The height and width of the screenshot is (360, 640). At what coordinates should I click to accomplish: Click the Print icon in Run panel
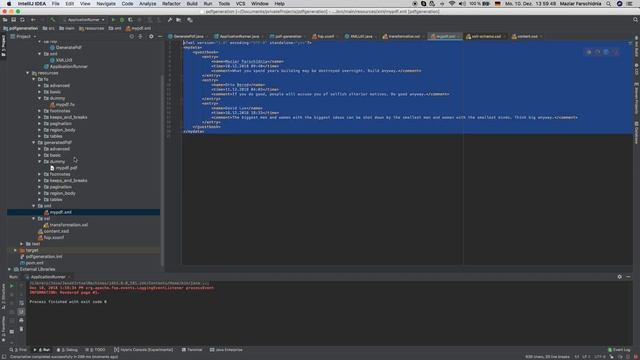point(21,320)
